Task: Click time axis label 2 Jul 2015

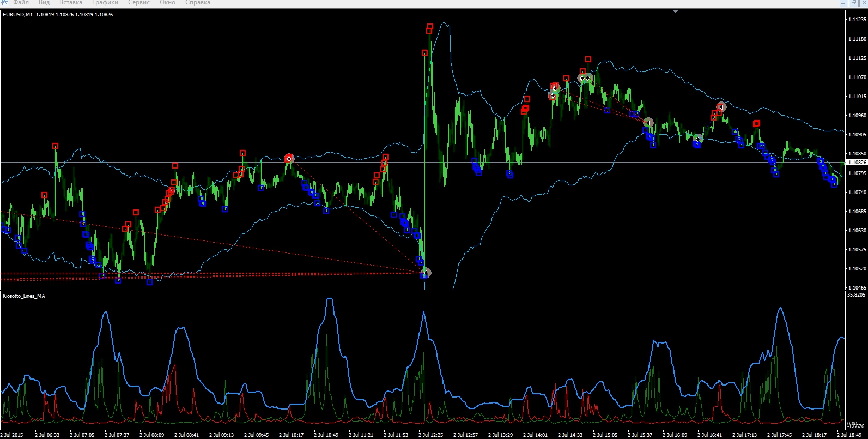Action: (12, 435)
